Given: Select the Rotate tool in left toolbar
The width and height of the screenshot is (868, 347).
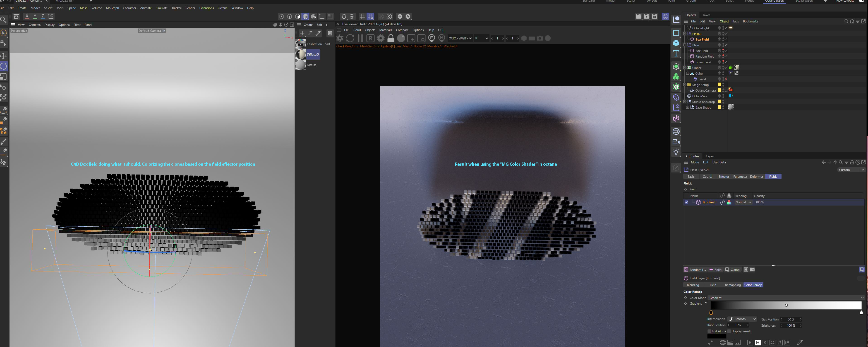Looking at the screenshot, I should pyautogui.click(x=4, y=66).
